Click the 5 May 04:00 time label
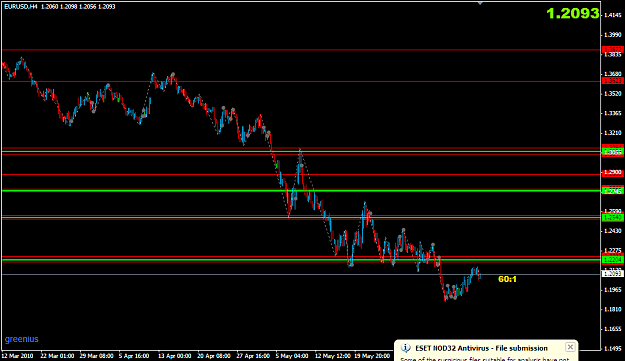This screenshot has height=361, width=625. pyautogui.click(x=292, y=356)
